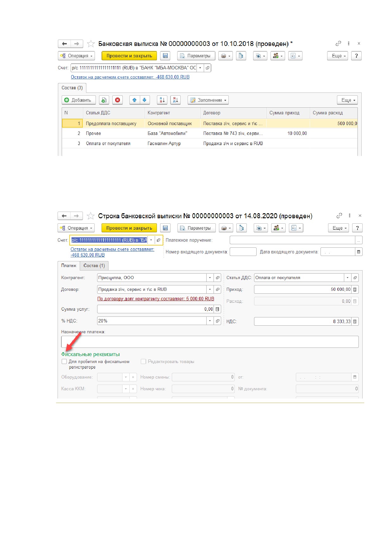392x555 pixels.
Task: Click Добавить to add a row
Action: coord(78,100)
